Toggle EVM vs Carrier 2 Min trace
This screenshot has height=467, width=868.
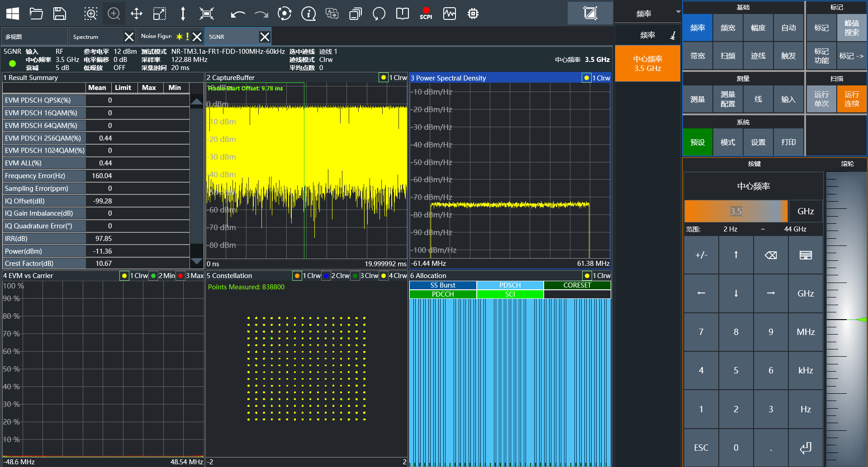tap(153, 276)
